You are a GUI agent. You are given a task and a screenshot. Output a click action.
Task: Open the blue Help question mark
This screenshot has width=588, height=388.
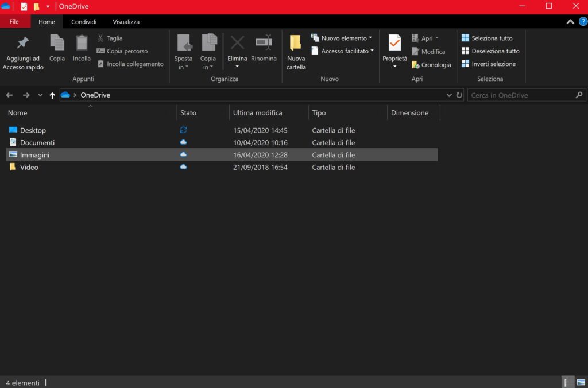point(583,22)
